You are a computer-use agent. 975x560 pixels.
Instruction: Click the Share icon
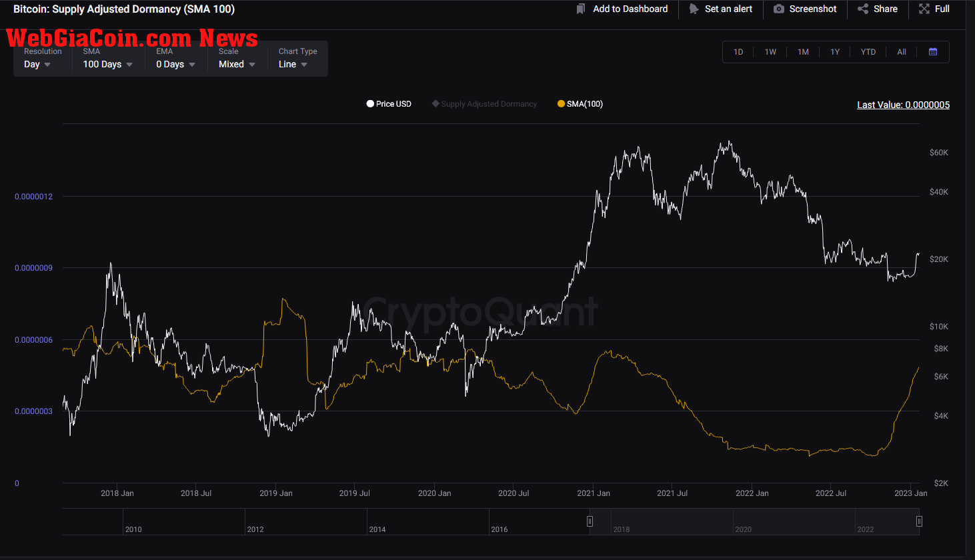(x=863, y=9)
